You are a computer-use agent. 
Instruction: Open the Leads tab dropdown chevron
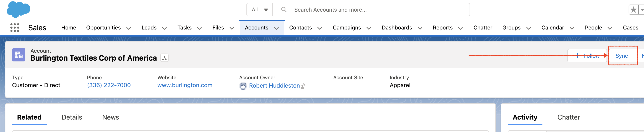tap(164, 28)
